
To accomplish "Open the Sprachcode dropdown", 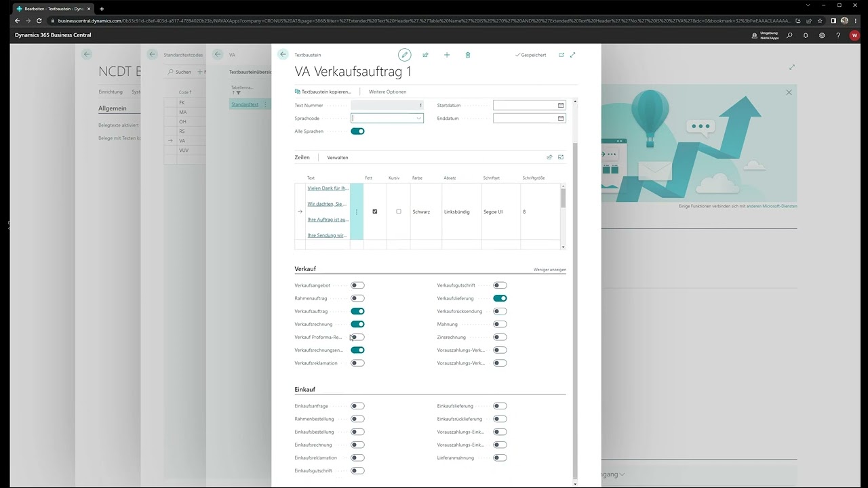I will (419, 119).
